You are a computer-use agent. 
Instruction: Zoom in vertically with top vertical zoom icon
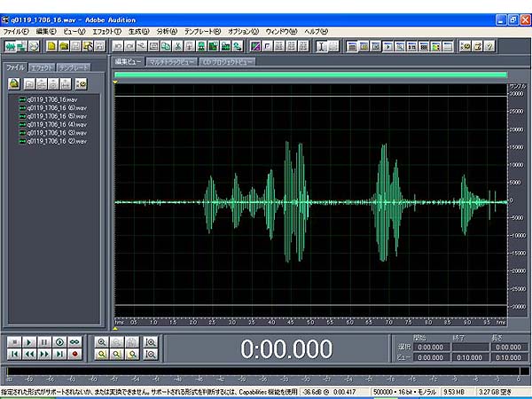[x=151, y=342]
